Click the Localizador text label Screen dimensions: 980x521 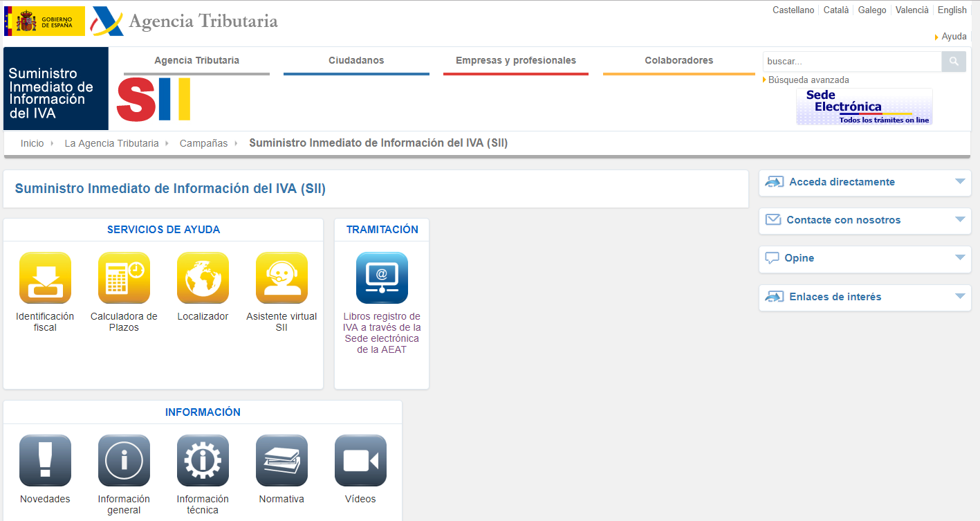click(x=203, y=316)
